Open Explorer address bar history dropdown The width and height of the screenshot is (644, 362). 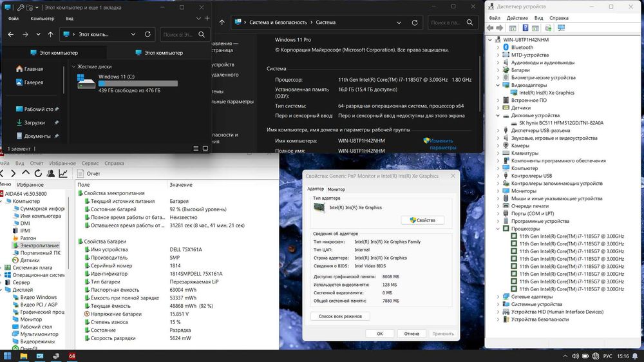coord(133,35)
